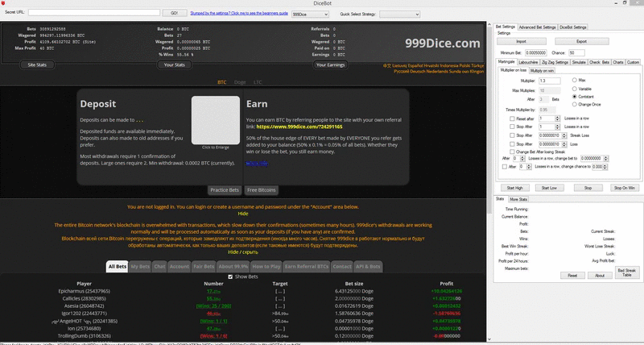Enable the Stop After Loss checkbox
Viewport: 644px width, 345px height.
(x=512, y=144)
